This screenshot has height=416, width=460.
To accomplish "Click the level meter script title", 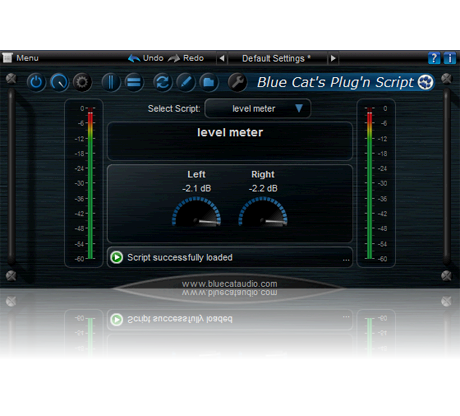I will tap(230, 133).
